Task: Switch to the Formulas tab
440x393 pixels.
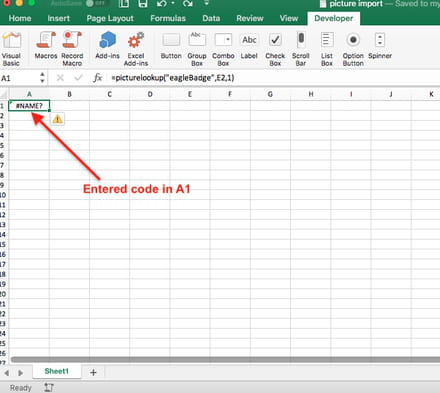Action: click(168, 18)
